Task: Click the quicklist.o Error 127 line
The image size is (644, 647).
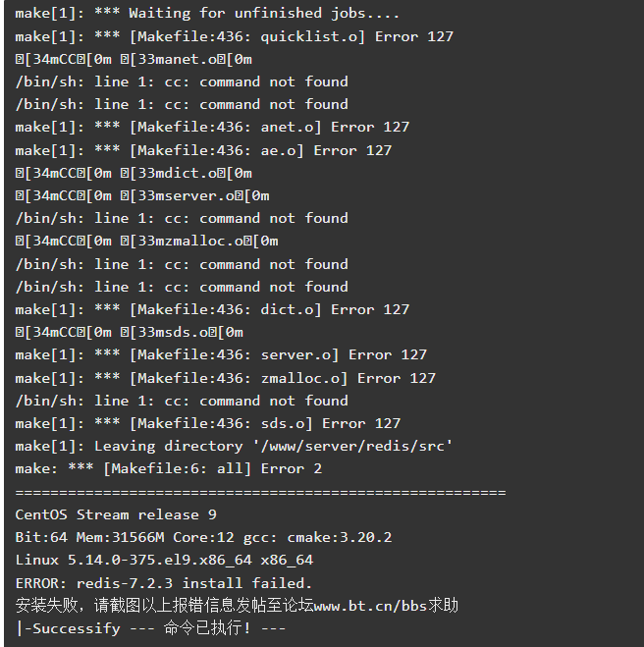Action: (x=234, y=36)
